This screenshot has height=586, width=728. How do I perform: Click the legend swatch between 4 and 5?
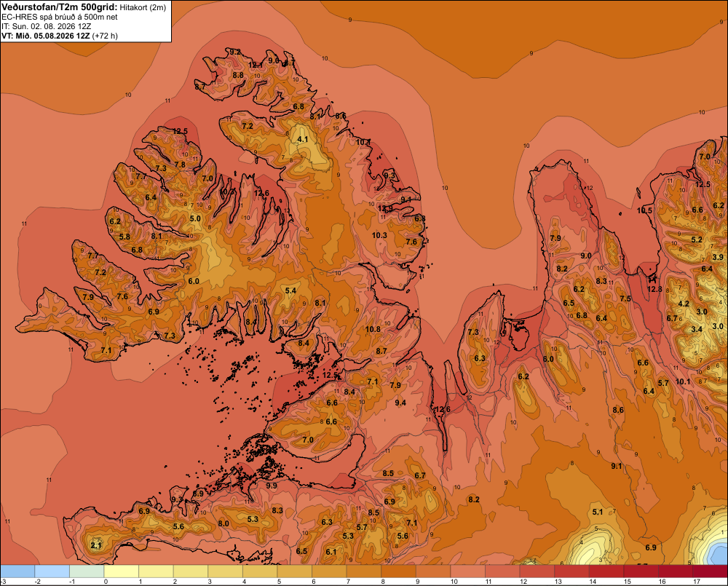[x=260, y=571]
